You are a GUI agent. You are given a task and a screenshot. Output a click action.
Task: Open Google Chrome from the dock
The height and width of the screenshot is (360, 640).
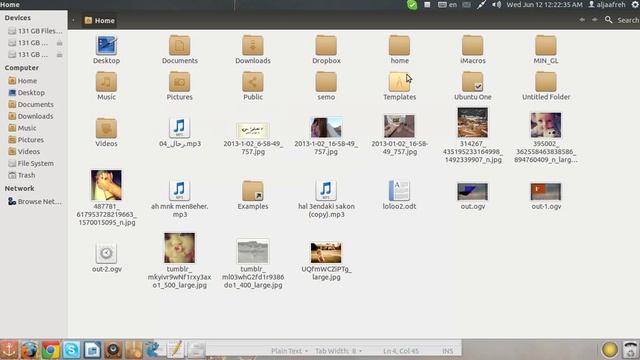coord(51,350)
